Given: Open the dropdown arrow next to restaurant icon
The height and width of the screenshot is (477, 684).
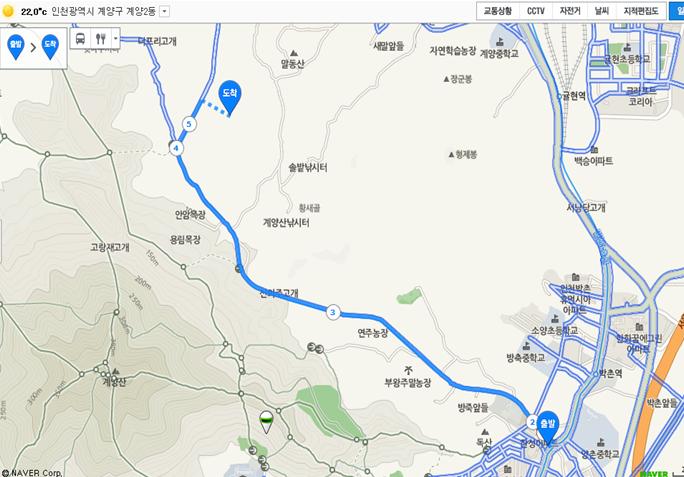Looking at the screenshot, I should click(116, 38).
